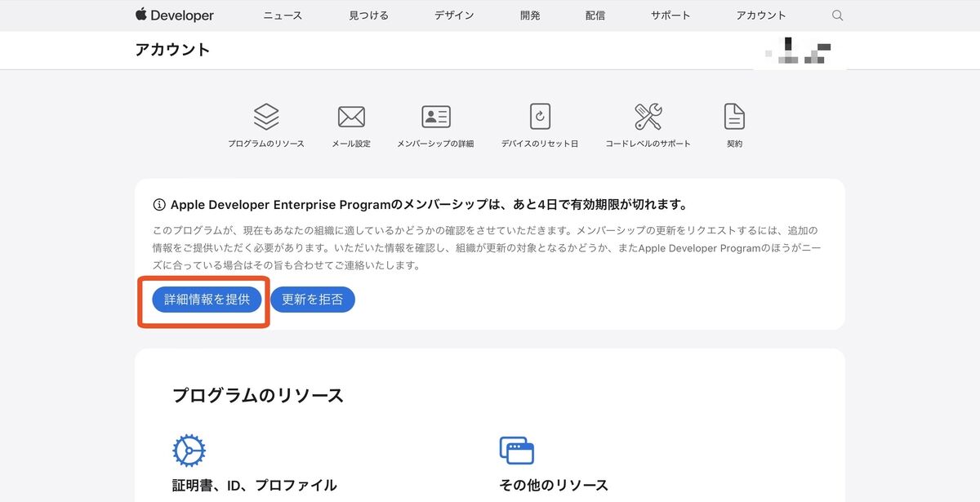This screenshot has width=980, height=502.
Task: Open the アカウント menu in navigation bar
Action: [x=761, y=16]
